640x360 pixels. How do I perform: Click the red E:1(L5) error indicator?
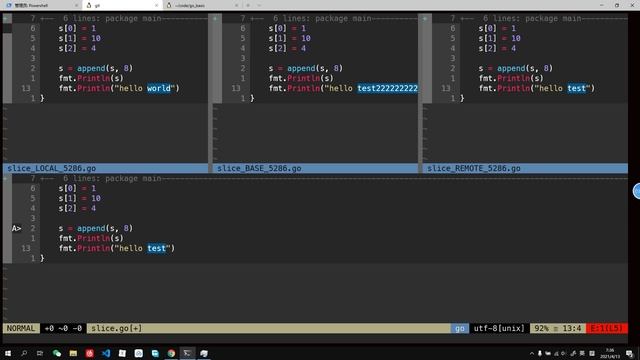607,328
